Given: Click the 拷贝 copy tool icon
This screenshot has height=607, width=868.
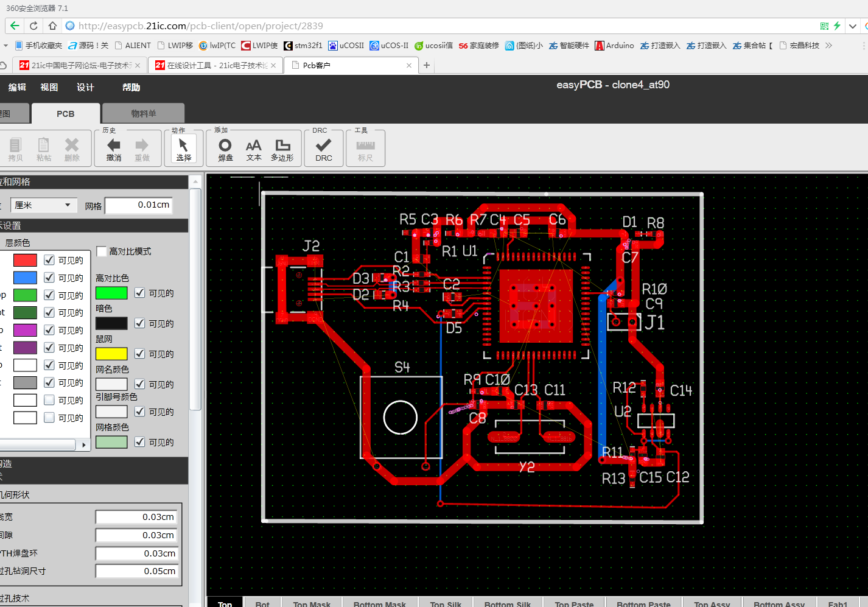Looking at the screenshot, I should (x=15, y=149).
